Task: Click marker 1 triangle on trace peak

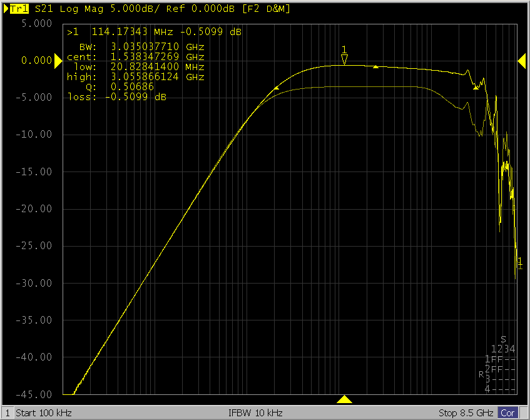Action: coord(344,59)
